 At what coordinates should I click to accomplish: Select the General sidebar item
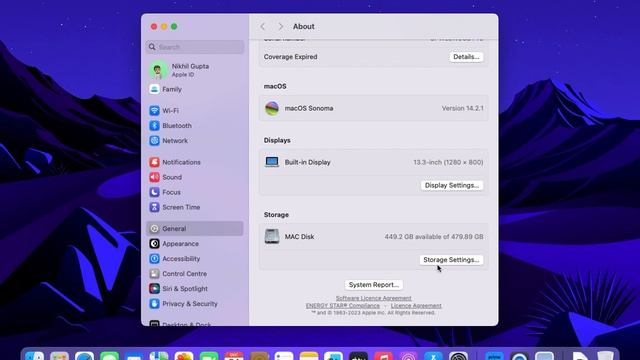click(195, 229)
